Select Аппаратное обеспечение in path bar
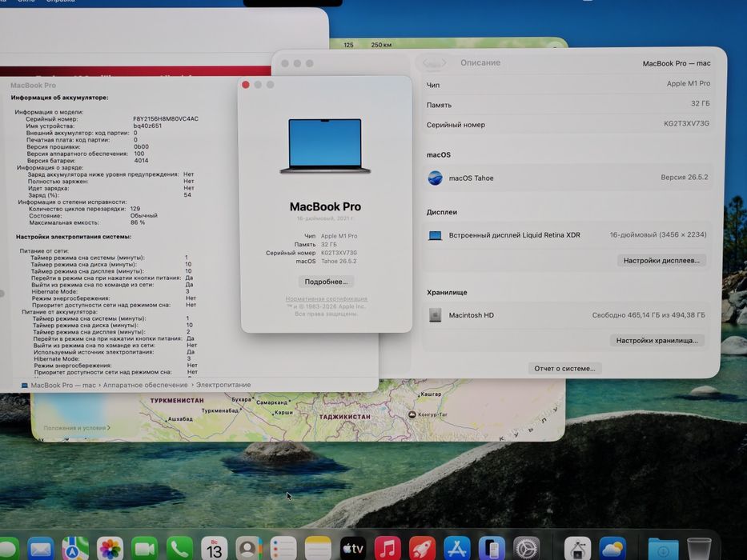 click(x=145, y=385)
